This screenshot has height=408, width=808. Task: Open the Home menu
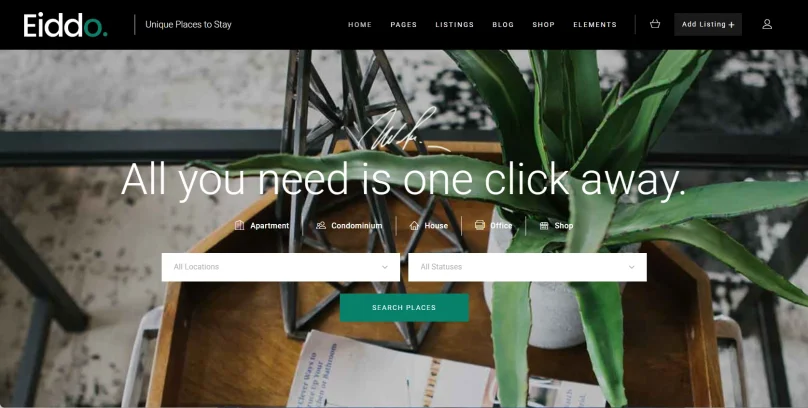coord(360,25)
